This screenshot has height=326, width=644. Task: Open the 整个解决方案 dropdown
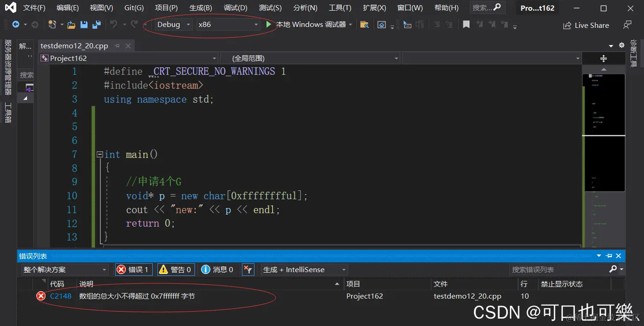point(65,269)
